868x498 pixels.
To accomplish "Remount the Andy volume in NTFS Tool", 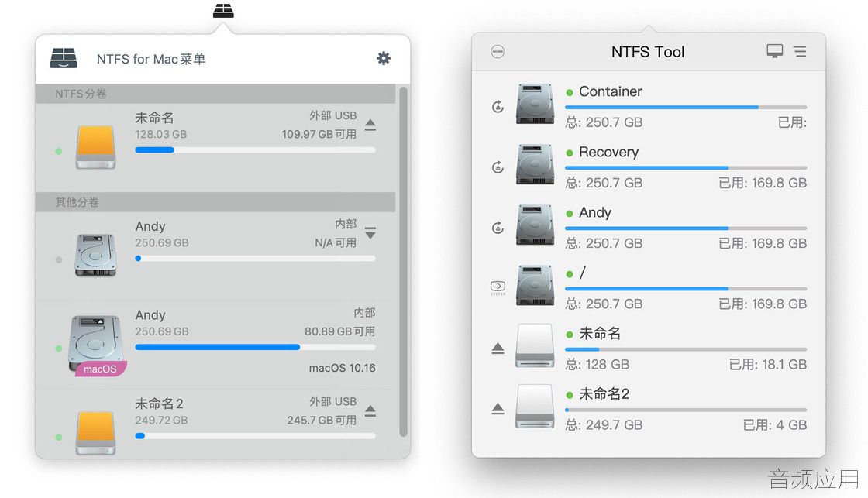I will coord(498,228).
